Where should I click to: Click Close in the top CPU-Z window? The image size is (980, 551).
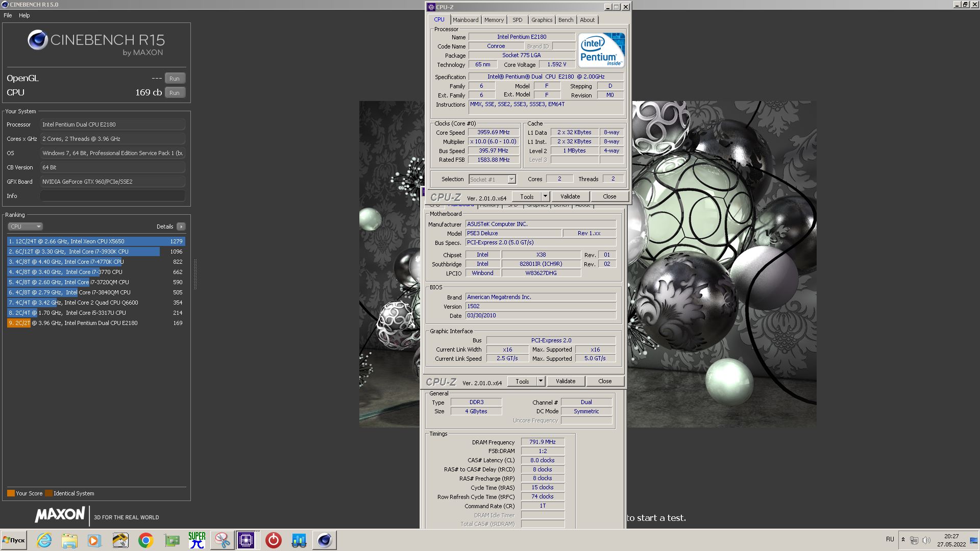pos(609,196)
